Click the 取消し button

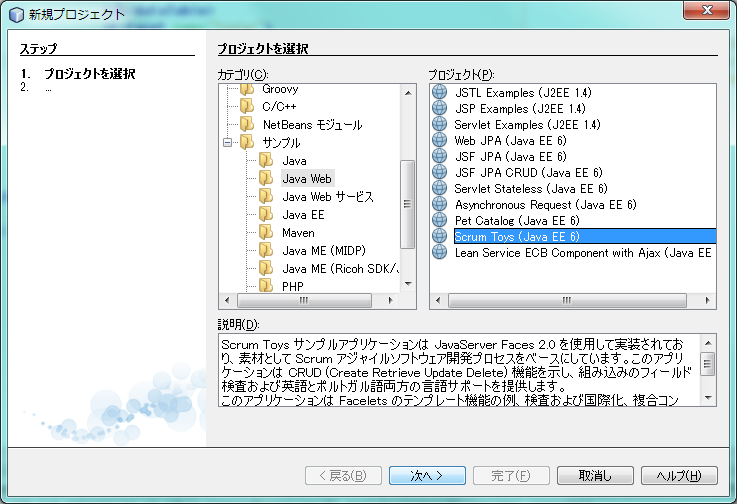click(595, 475)
